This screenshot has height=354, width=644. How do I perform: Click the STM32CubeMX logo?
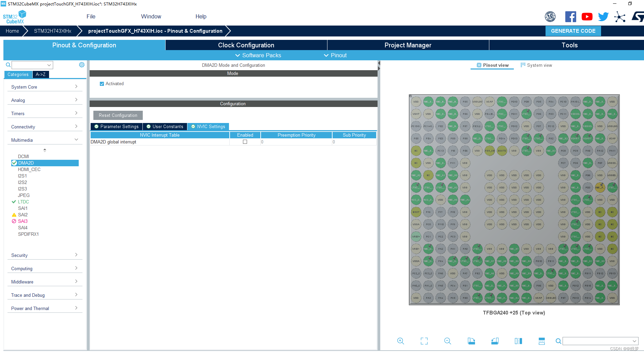[14, 17]
